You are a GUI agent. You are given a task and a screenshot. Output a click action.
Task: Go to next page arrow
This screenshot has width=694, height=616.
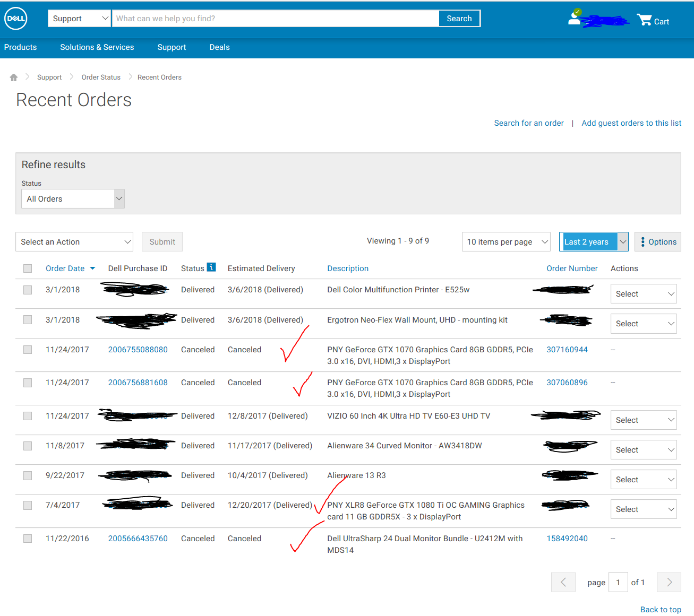point(669,582)
